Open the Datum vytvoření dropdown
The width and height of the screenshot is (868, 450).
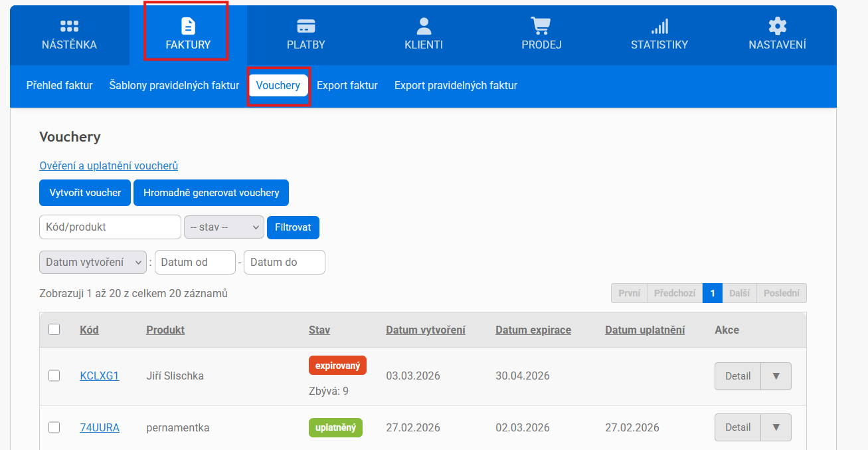click(x=93, y=262)
